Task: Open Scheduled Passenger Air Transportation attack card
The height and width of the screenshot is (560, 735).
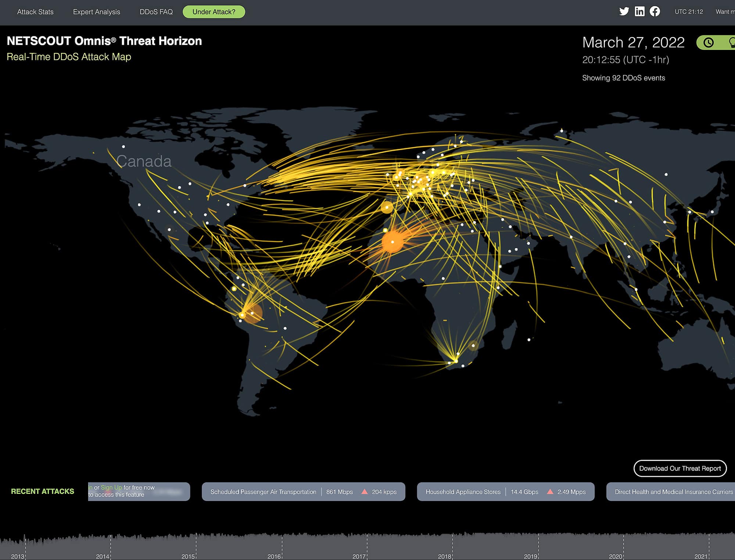Action: point(263,492)
